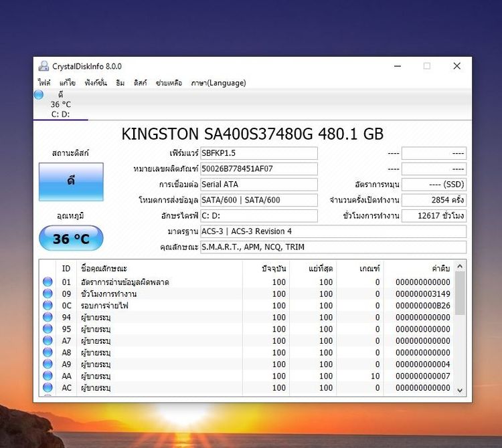Open the ฟังก์ชั่น (Function) menu

click(x=96, y=83)
